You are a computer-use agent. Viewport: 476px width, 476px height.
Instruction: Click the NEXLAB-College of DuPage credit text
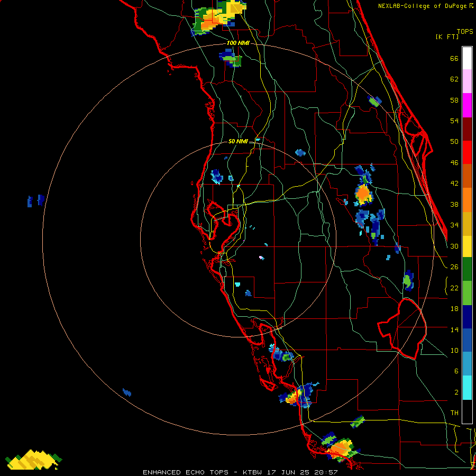click(422, 6)
